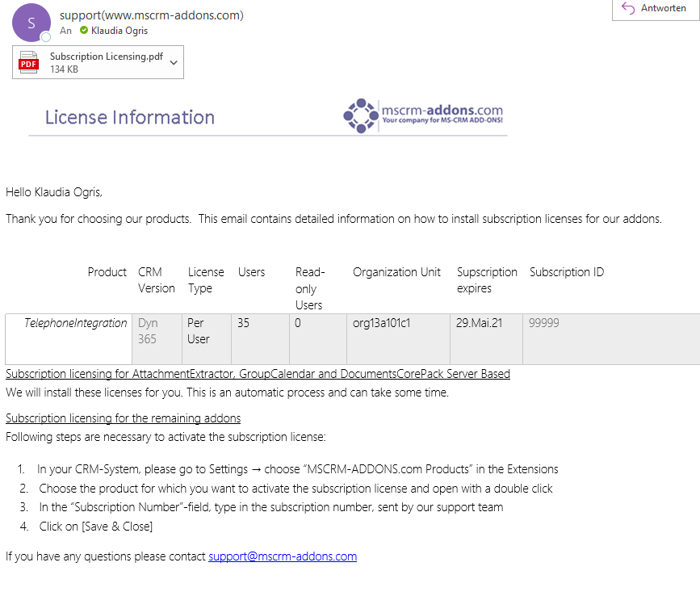Click heading Subscription licensing for the remaining addons
Viewport: 700px width, 596px height.
tap(124, 418)
